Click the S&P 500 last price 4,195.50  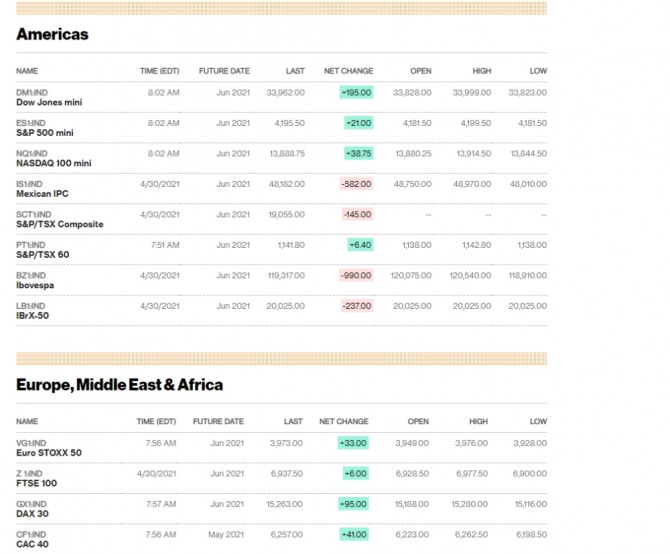pos(290,123)
